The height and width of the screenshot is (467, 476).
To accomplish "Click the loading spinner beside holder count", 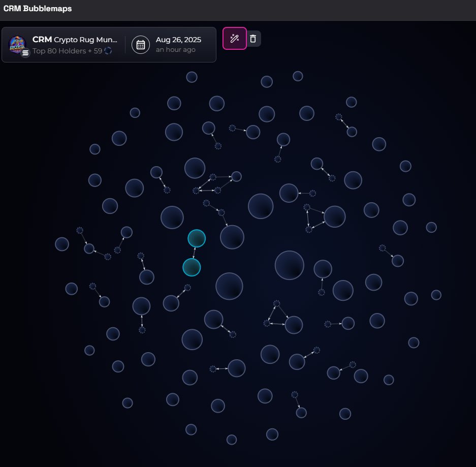I will pos(108,51).
